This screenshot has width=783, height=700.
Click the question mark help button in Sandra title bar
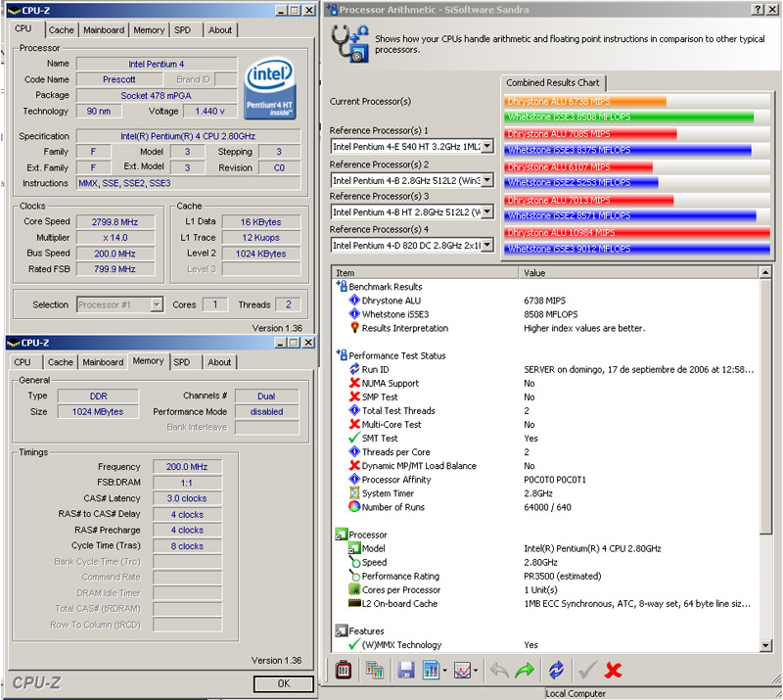(758, 9)
